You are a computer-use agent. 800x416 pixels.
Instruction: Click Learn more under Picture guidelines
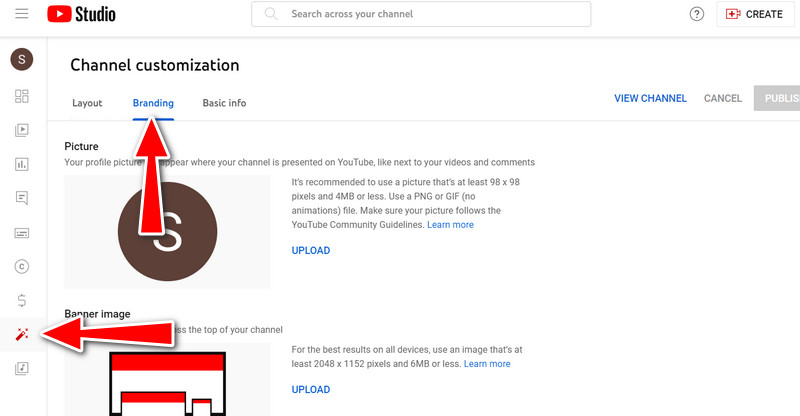[x=450, y=225]
